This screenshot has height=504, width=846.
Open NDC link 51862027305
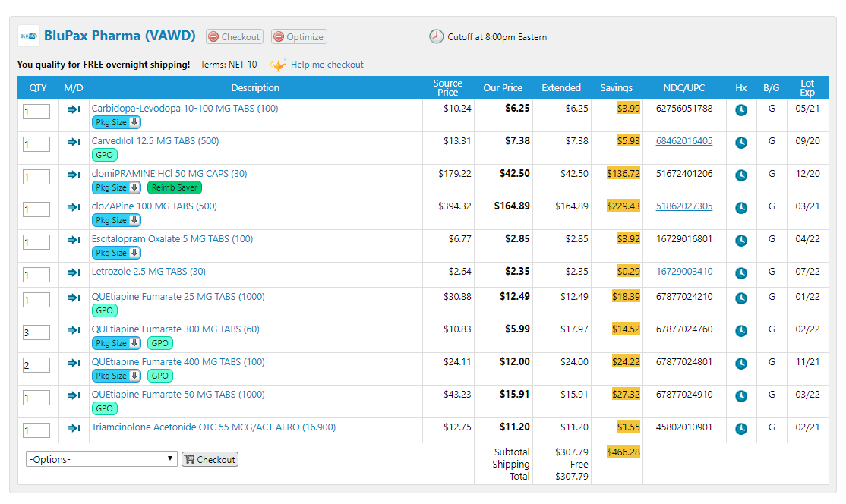(x=684, y=206)
